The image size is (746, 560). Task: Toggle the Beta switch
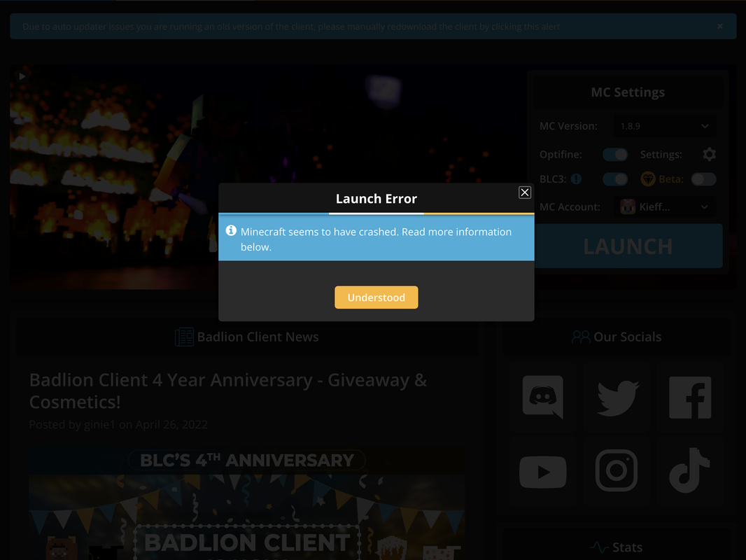pyautogui.click(x=703, y=179)
